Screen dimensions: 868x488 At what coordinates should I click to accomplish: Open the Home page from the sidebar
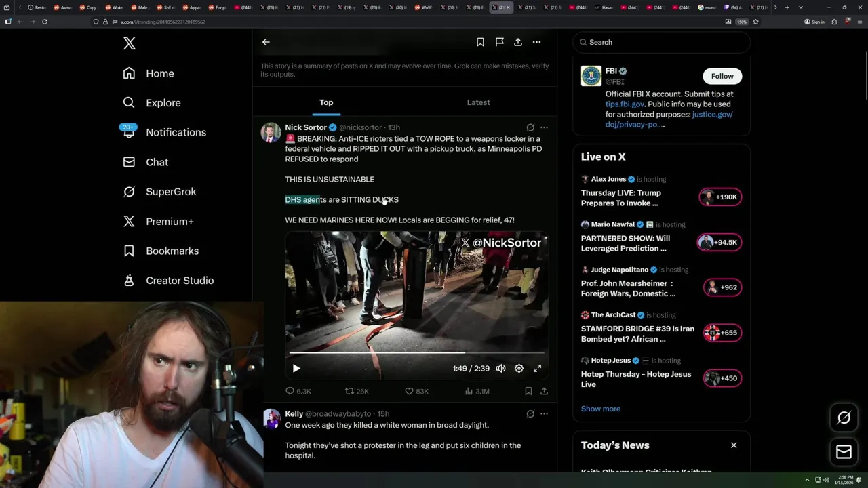point(149,73)
